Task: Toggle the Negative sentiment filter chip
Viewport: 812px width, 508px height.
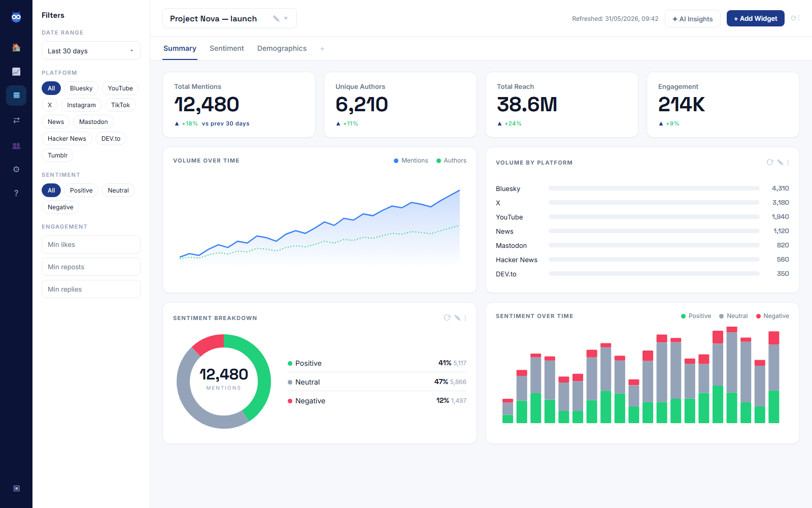Action: click(60, 207)
